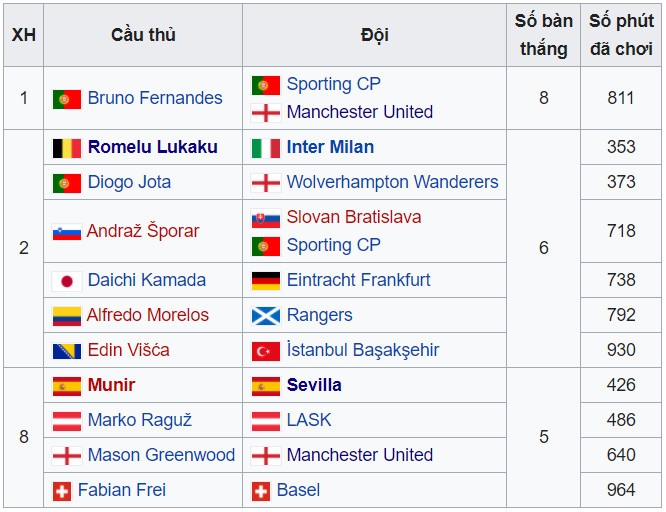Click Bosnia flag beside Edin Višća
Viewport: 666px width, 512px height.
(x=67, y=351)
